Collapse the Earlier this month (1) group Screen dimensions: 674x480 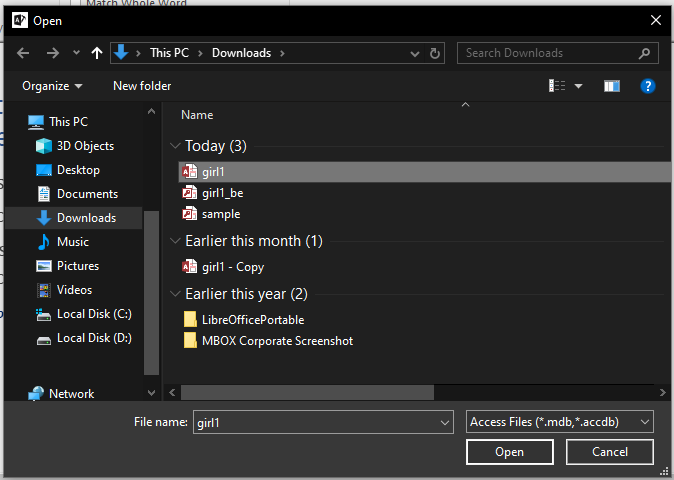(175, 241)
